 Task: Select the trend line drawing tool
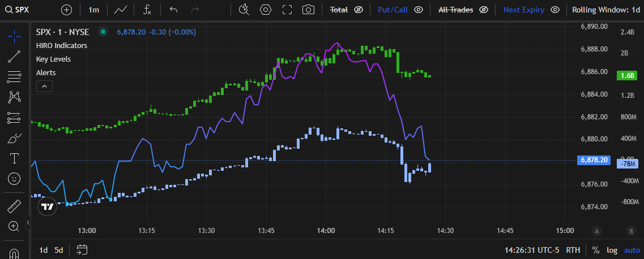tap(14, 56)
